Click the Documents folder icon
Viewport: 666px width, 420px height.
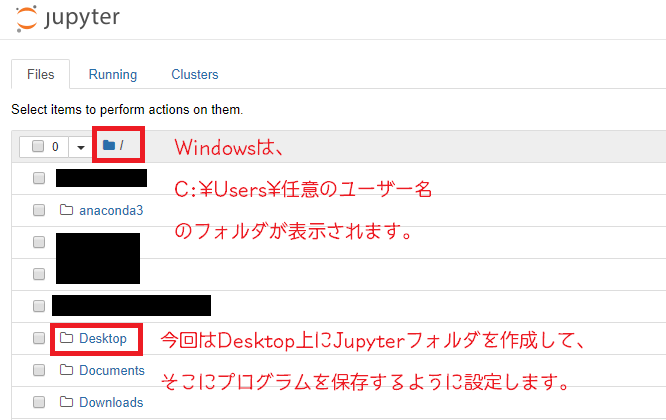click(x=66, y=369)
